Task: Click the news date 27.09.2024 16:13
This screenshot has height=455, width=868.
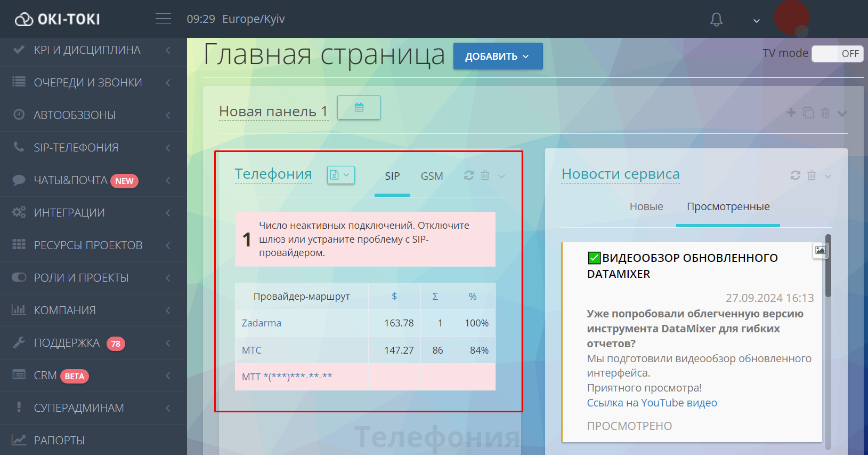Action: [x=769, y=298]
